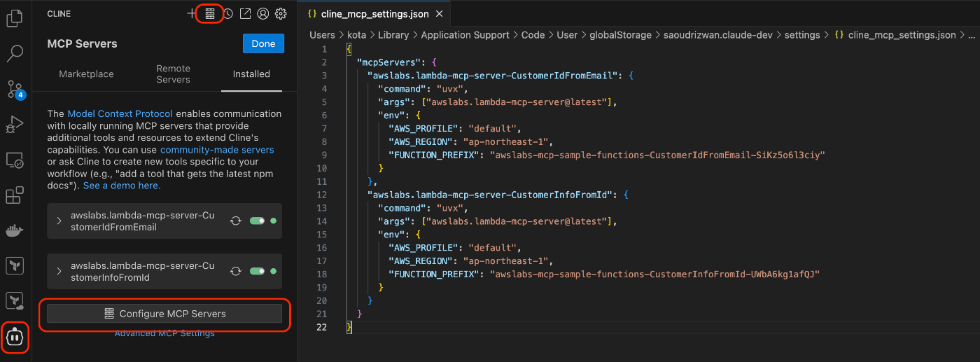Screen dimensions: 980x362
Task: Select the Installed tab
Action: (x=251, y=74)
